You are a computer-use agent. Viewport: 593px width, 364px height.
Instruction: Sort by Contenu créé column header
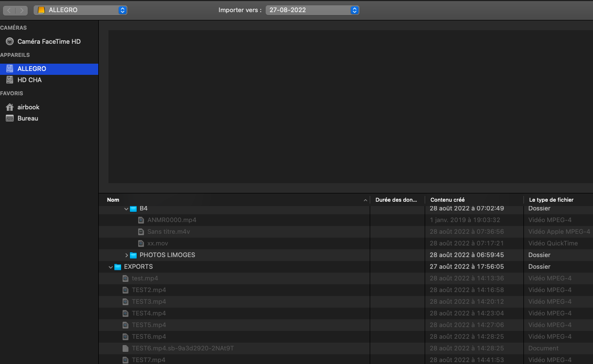tap(447, 200)
